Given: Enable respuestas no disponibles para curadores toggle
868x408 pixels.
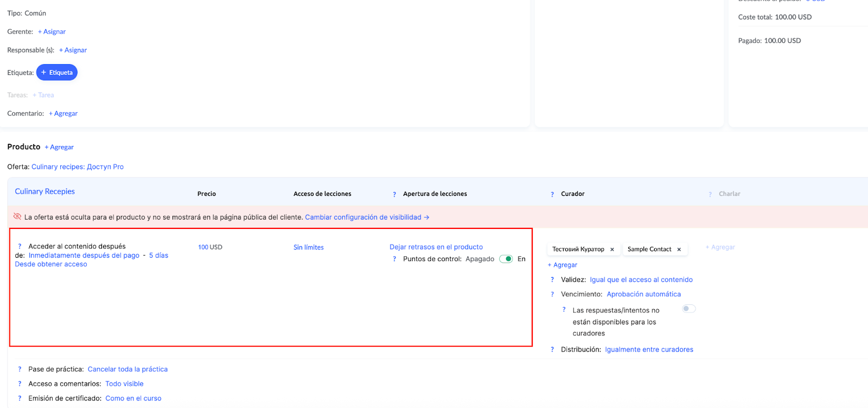Looking at the screenshot, I should click(x=688, y=309).
